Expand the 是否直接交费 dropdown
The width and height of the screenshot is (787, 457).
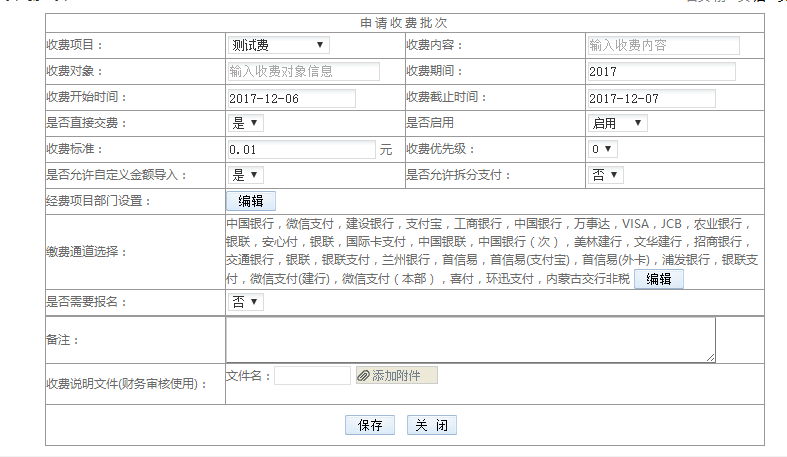coord(246,123)
